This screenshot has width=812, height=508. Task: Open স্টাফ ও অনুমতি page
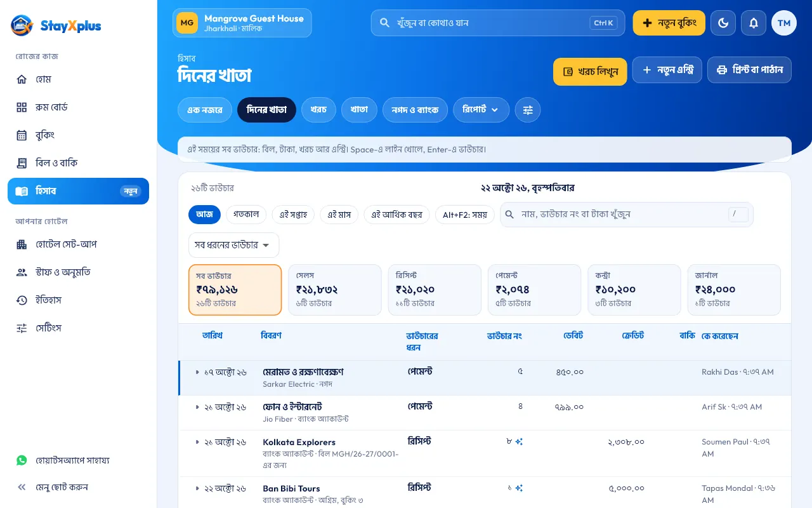[78, 272]
